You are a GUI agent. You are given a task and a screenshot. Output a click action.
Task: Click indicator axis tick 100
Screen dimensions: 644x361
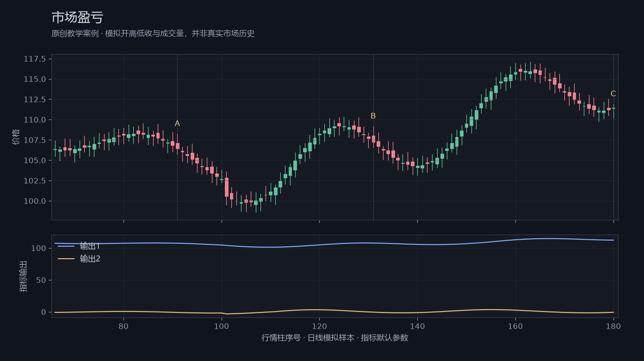(x=39, y=249)
